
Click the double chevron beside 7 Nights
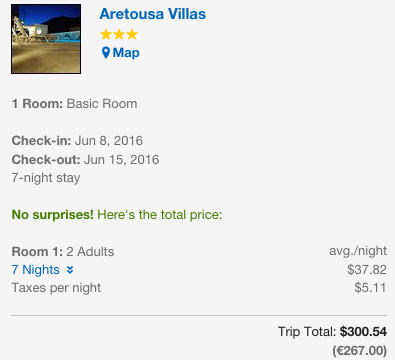click(70, 270)
